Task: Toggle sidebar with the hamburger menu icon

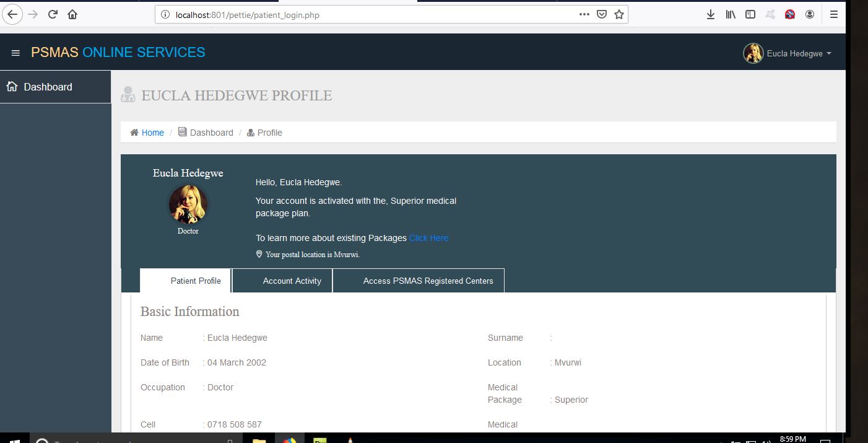Action: pyautogui.click(x=16, y=53)
